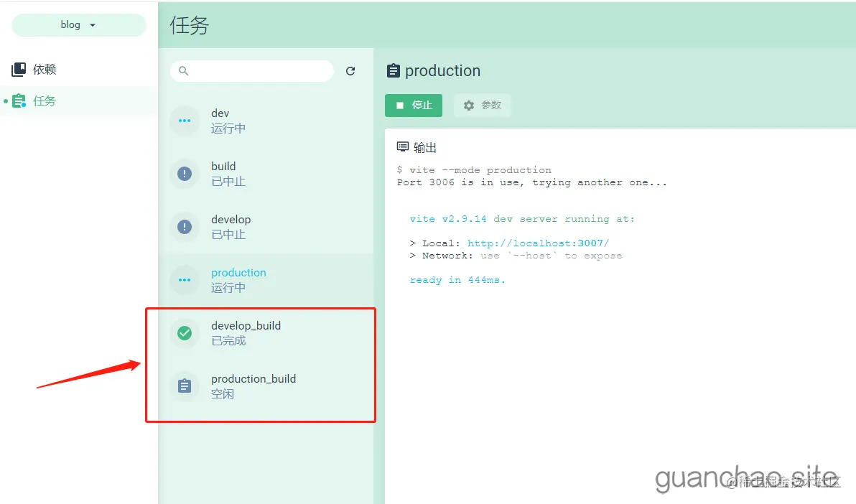
Task: Switch to the 依赖 dependencies section
Action: [x=43, y=69]
